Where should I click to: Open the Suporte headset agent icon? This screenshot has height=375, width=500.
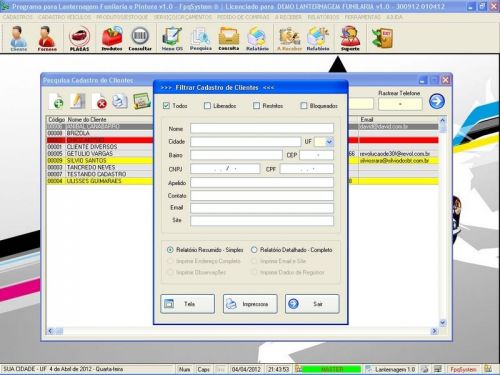click(350, 38)
